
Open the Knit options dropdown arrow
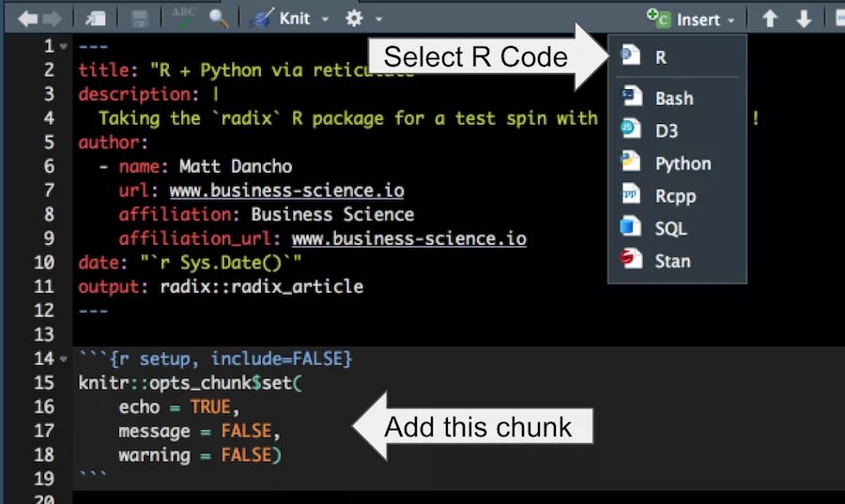[325, 20]
